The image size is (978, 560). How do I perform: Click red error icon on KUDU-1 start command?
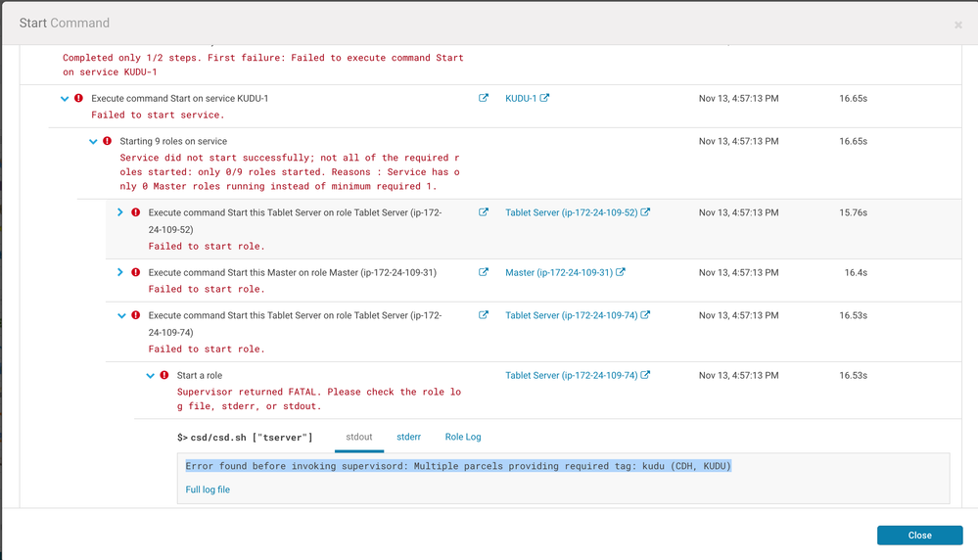79,98
